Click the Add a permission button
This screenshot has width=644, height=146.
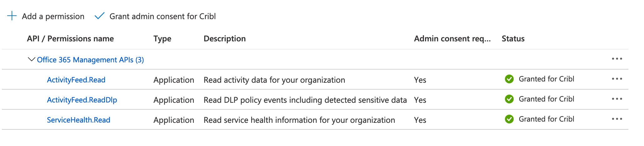53,16
